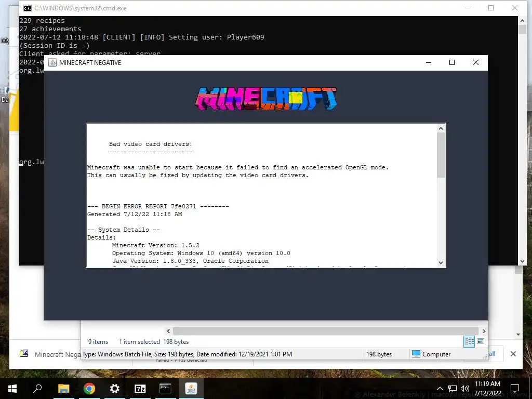
Task: Open the network status tray icon
Action: coord(453,389)
